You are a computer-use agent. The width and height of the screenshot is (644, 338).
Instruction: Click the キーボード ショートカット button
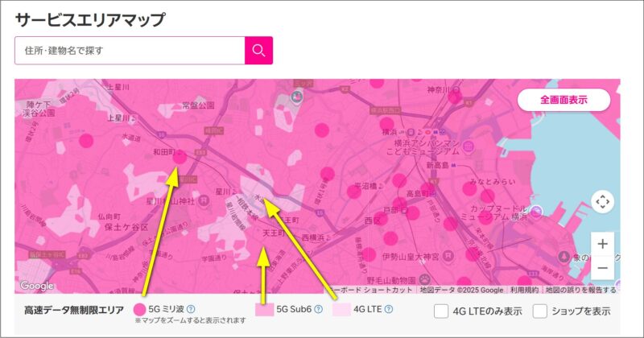[x=372, y=290]
